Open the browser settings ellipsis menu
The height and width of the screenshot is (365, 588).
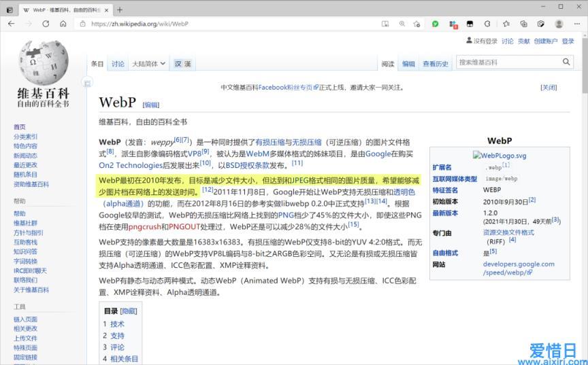[576, 24]
